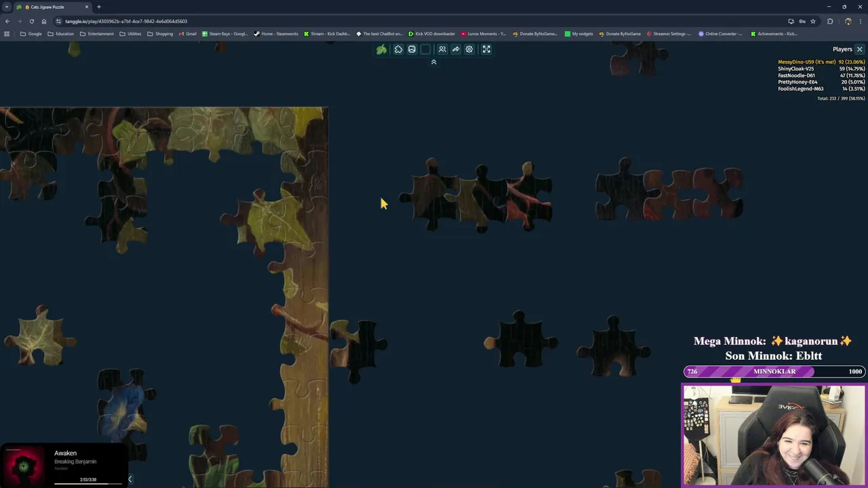Select FoolishLegend-M63 player row

[821, 89]
